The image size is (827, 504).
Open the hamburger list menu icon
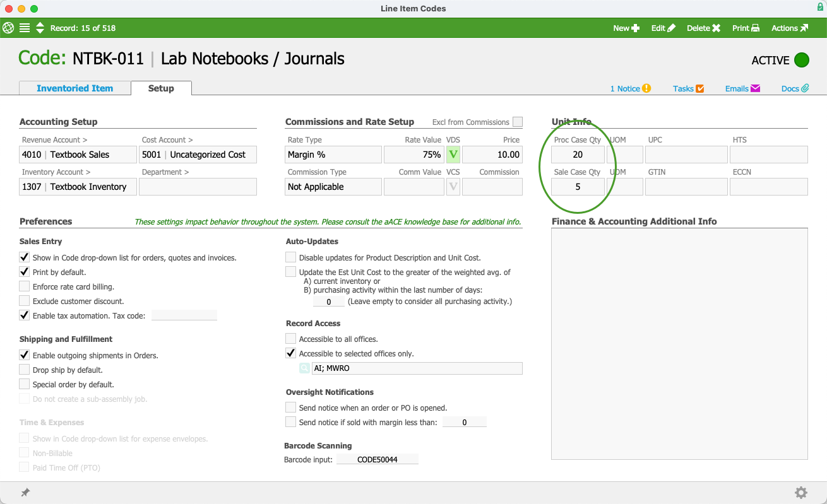point(25,28)
